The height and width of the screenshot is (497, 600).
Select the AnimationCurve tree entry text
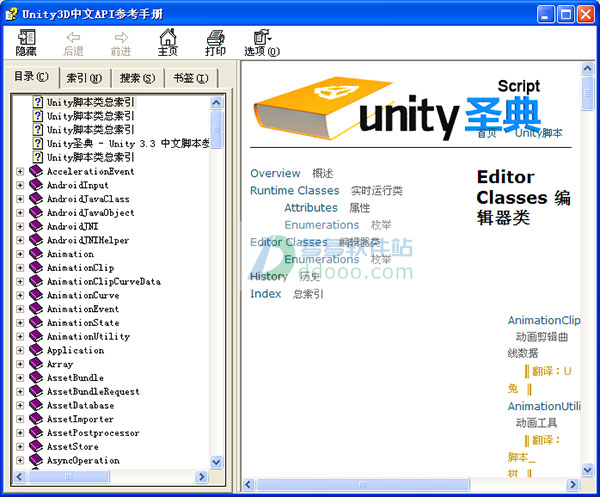tap(83, 295)
